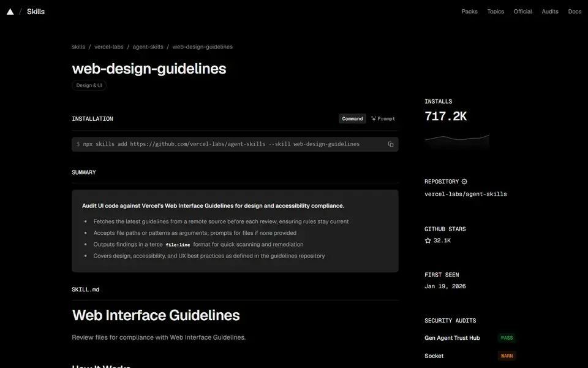Switch to the Prompt tab
The height and width of the screenshot is (368, 588).
[383, 118]
